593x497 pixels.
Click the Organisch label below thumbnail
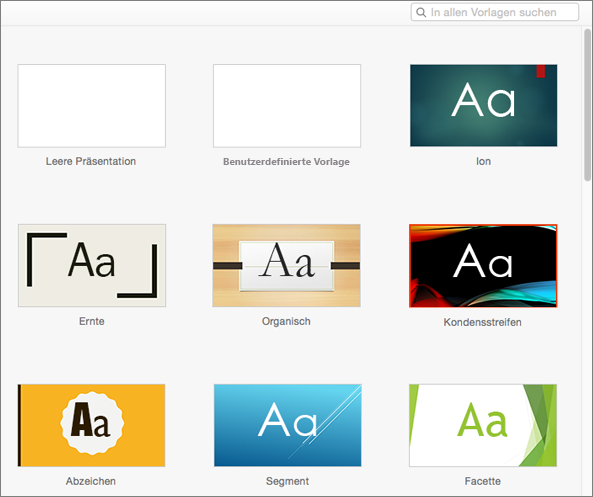[x=286, y=321]
